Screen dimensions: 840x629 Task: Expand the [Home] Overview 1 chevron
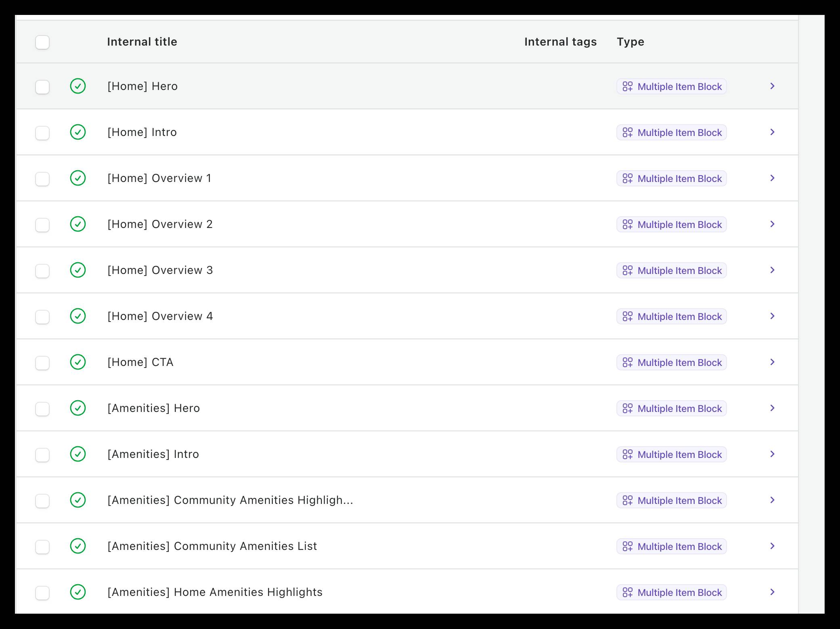pos(772,178)
